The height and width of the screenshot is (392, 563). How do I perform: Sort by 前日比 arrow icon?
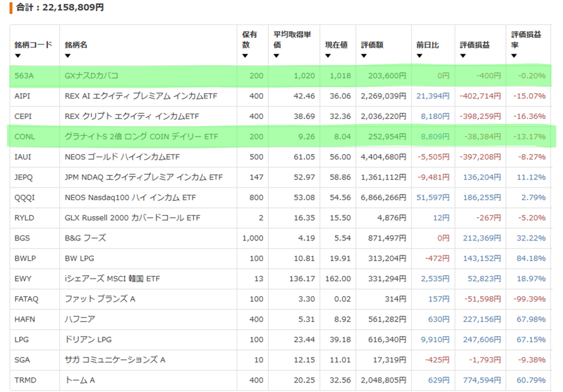tap(419, 56)
